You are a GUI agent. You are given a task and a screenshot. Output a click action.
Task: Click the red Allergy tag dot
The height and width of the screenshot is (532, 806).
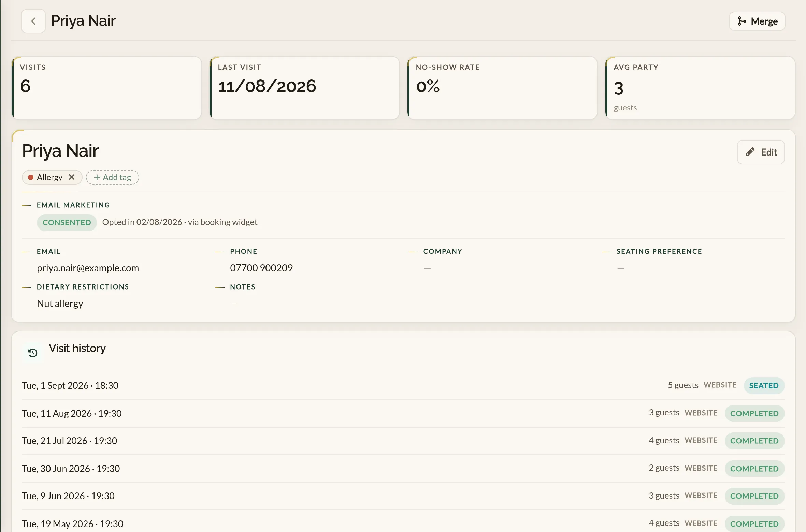[30, 177]
